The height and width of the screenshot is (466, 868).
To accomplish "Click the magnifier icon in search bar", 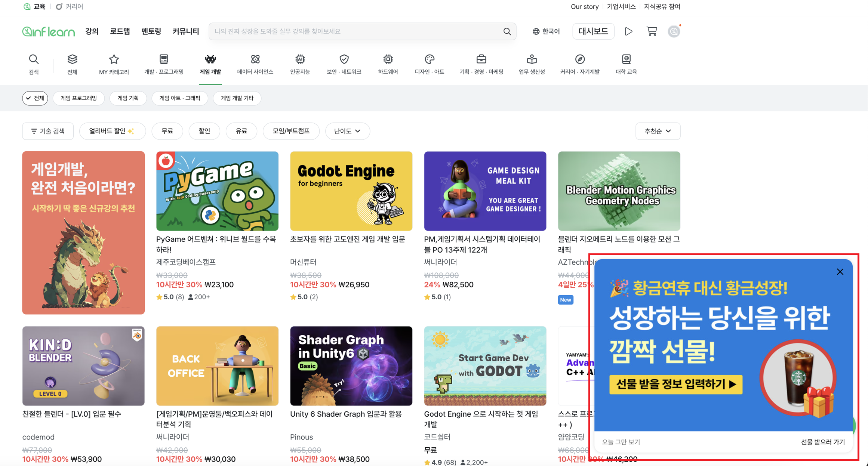I will pos(507,31).
